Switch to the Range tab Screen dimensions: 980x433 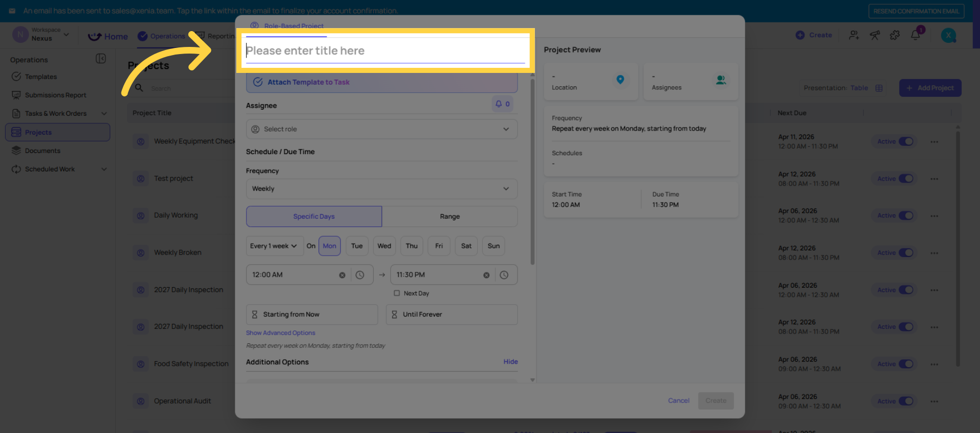coord(450,216)
